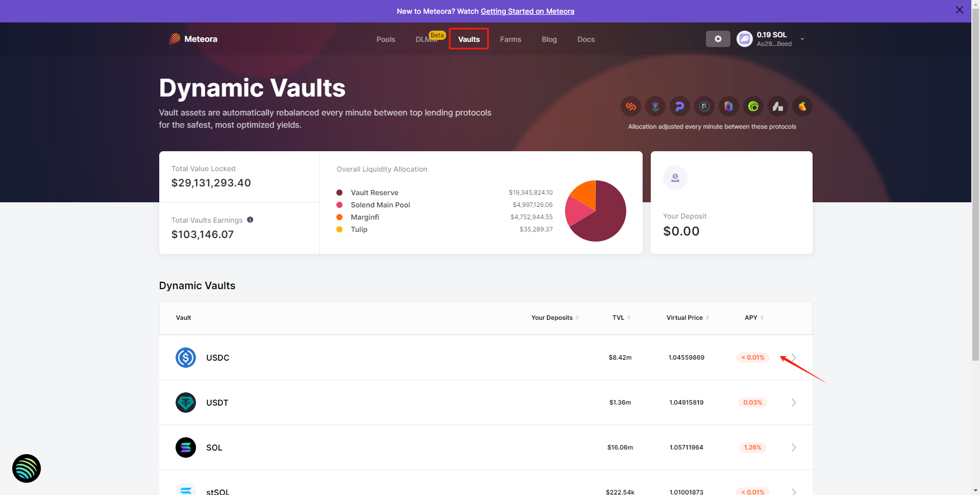Click the SOL coin icon
The image size is (980, 495).
click(x=186, y=447)
